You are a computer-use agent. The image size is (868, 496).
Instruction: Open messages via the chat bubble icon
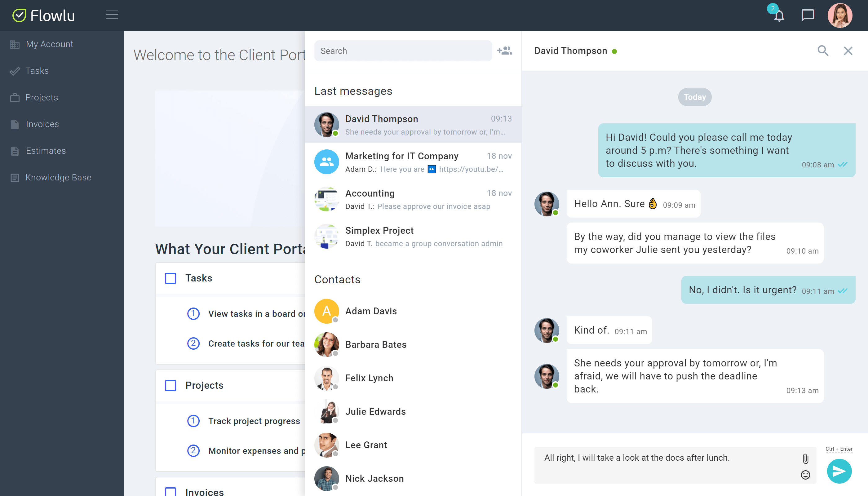(807, 16)
